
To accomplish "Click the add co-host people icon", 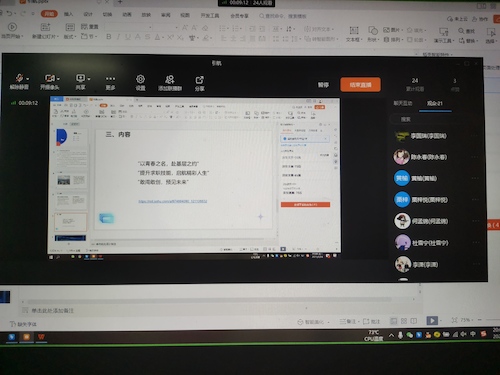I will pyautogui.click(x=170, y=79).
